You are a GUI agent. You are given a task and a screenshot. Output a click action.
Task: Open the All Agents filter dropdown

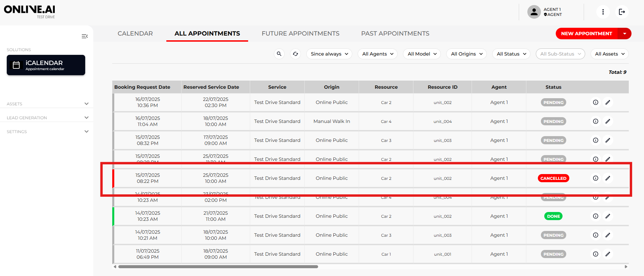[377, 54]
